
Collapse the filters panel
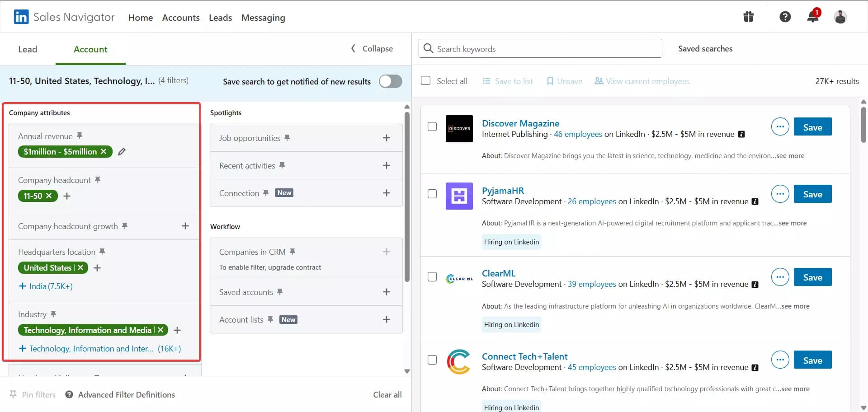pos(372,49)
